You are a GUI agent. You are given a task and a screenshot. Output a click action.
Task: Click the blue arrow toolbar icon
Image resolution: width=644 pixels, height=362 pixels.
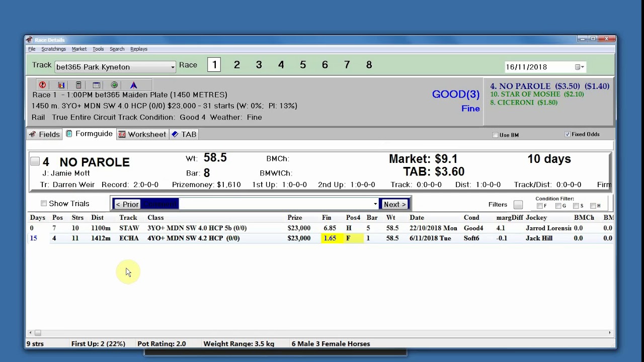pos(133,85)
